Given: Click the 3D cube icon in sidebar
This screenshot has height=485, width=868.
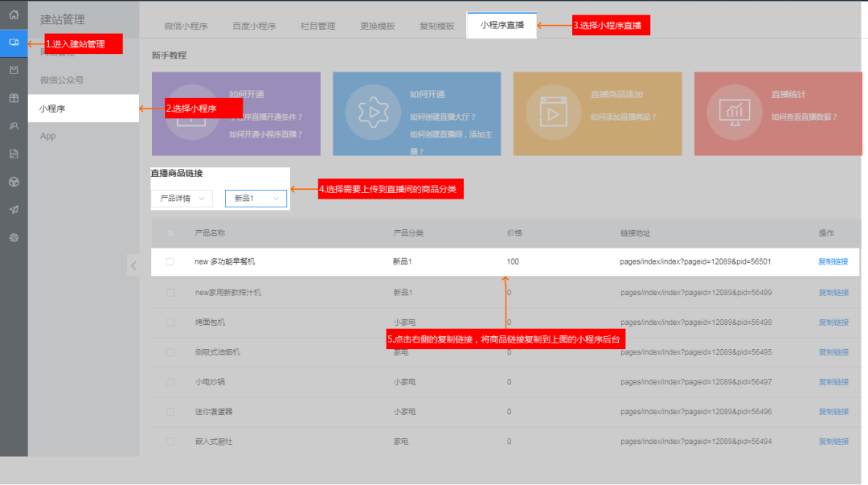Looking at the screenshot, I should [13, 181].
